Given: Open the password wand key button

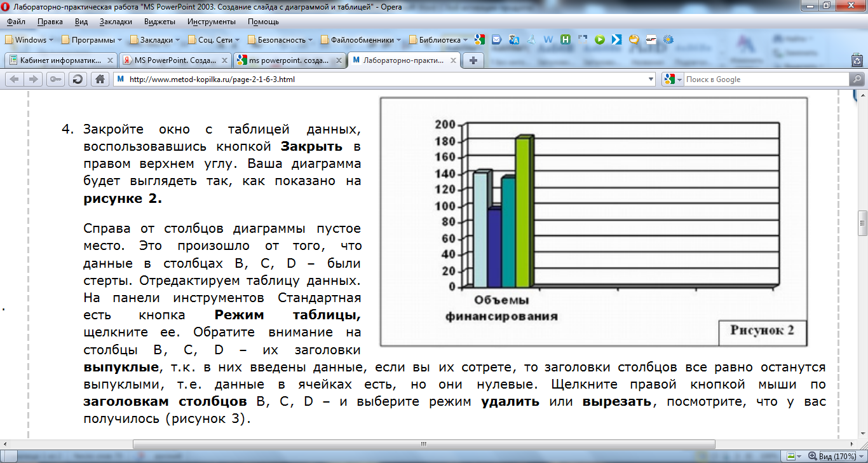Looking at the screenshot, I should [x=56, y=79].
